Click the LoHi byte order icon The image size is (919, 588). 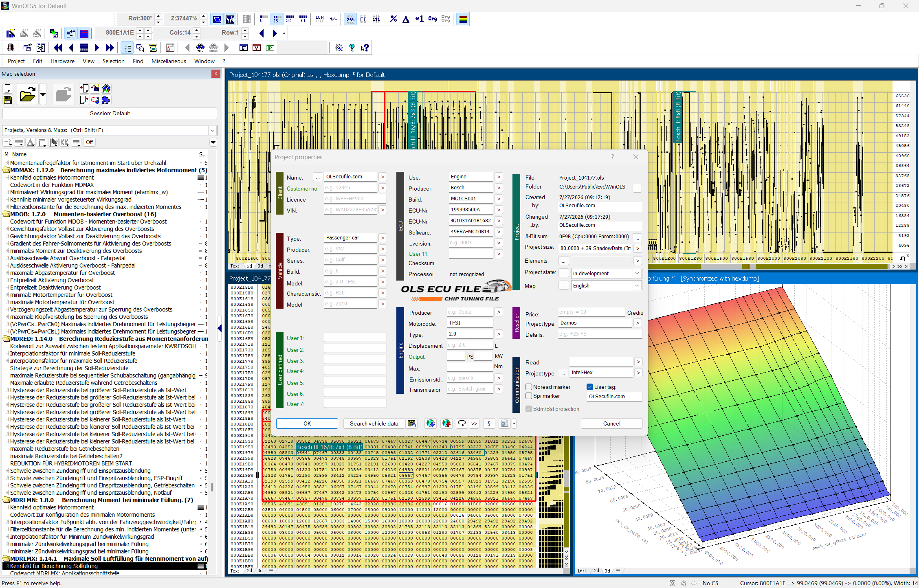[320, 19]
